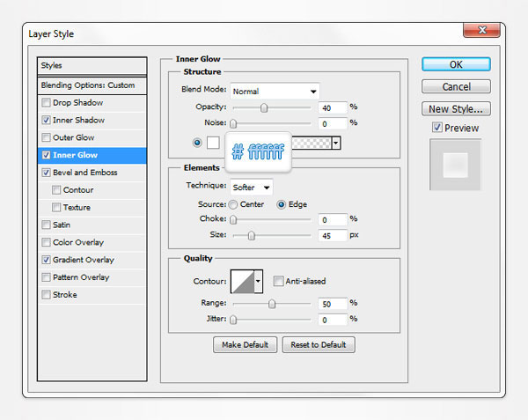528x420 pixels.
Task: Select the Drop Shadow entry label
Action: [77, 103]
